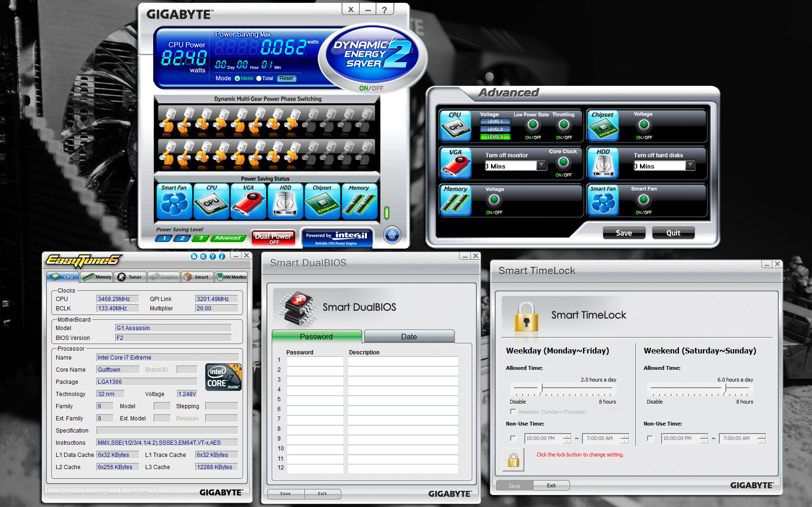Click the HDD icon in Advanced panel

[603, 163]
